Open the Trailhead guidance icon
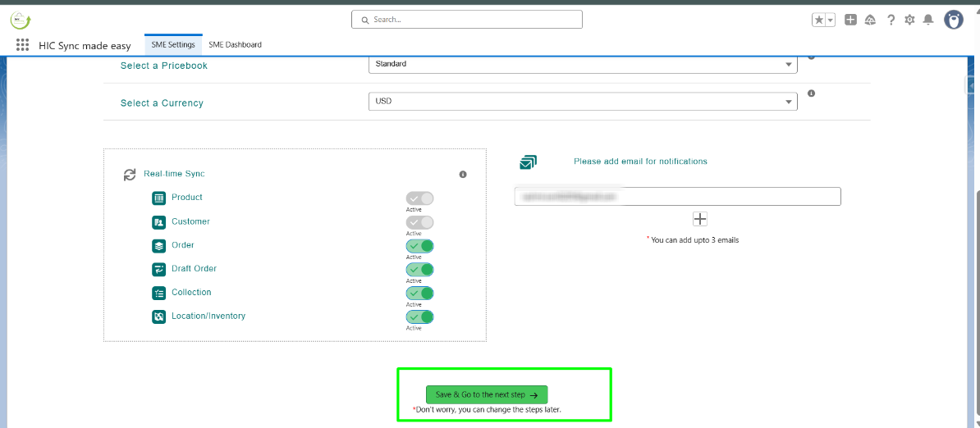This screenshot has width=980, height=428. pos(870,20)
